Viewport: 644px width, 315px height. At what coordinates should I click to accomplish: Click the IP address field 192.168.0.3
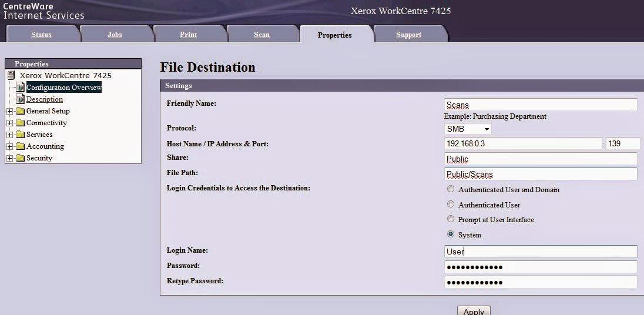point(523,143)
